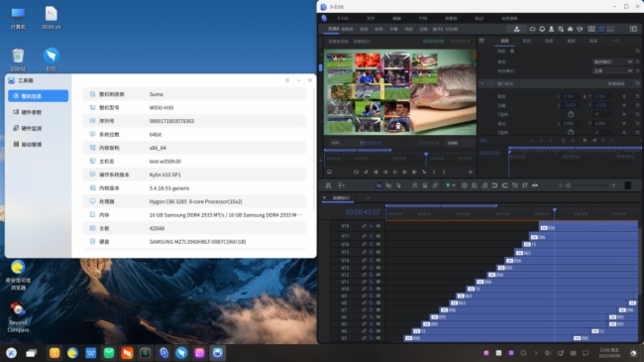
Task: Click the undo arrow in timeline toolbar
Action: click(495, 185)
